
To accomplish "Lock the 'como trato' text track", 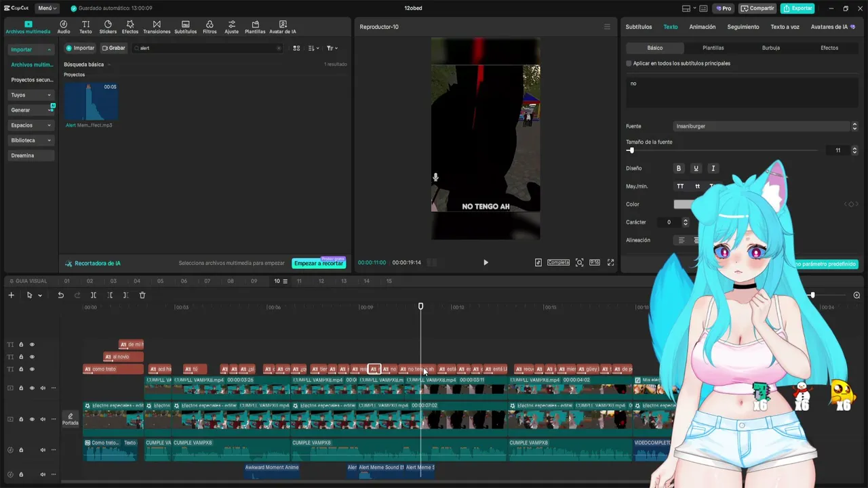I will (21, 369).
